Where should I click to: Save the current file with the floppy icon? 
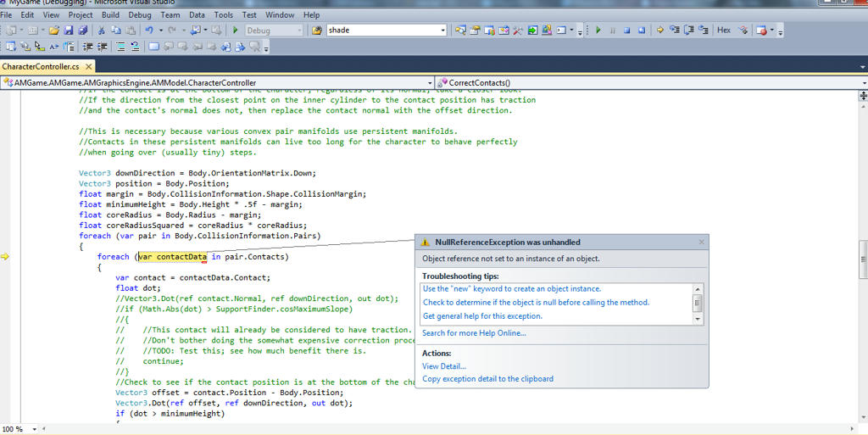pyautogui.click(x=68, y=31)
